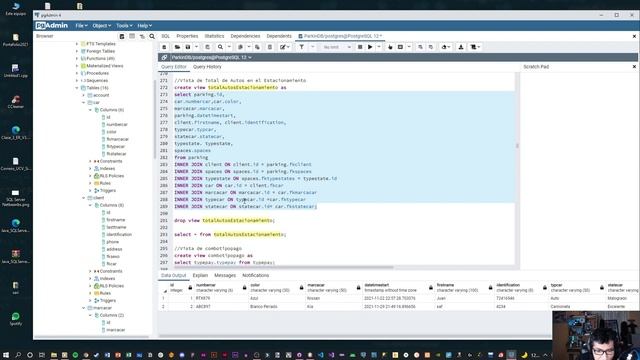Open the Statistics tab
The width and height of the screenshot is (640, 360).
[x=214, y=36]
